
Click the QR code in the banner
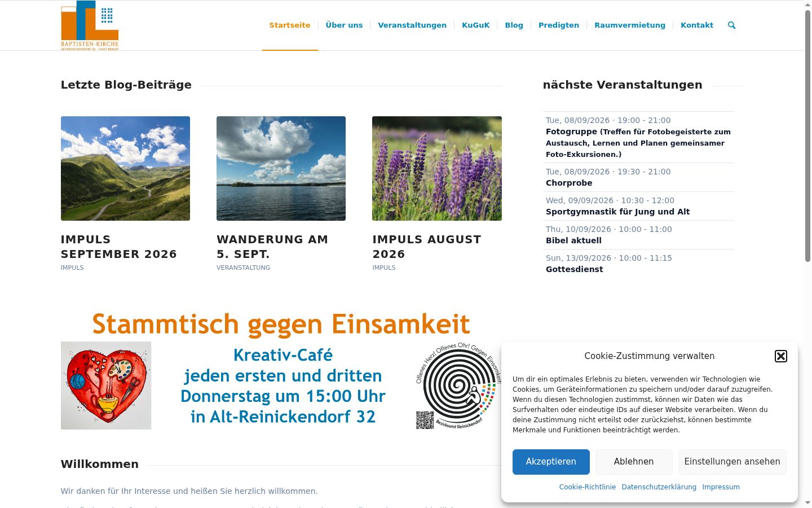(425, 420)
